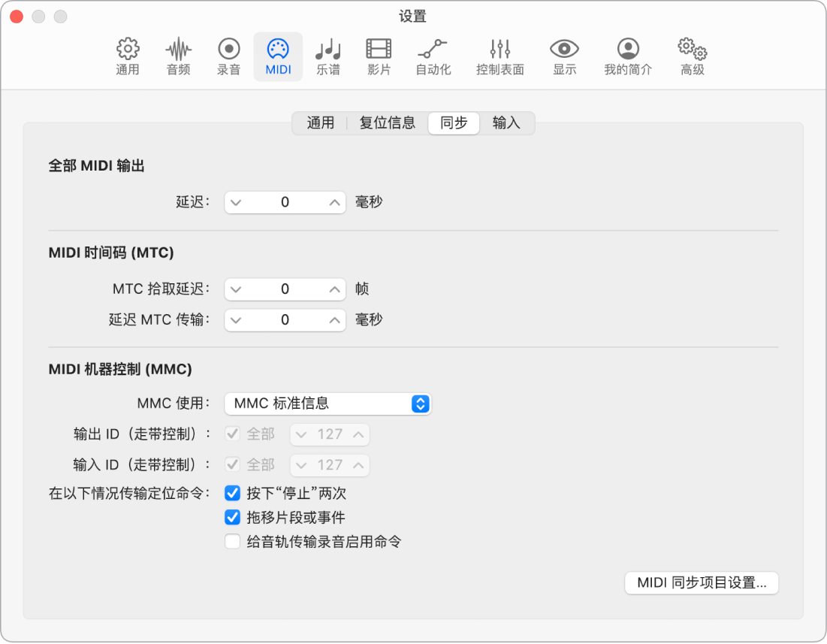The width and height of the screenshot is (827, 644).
Task: Open MIDI 同步项目设置… button
Action: point(702,583)
